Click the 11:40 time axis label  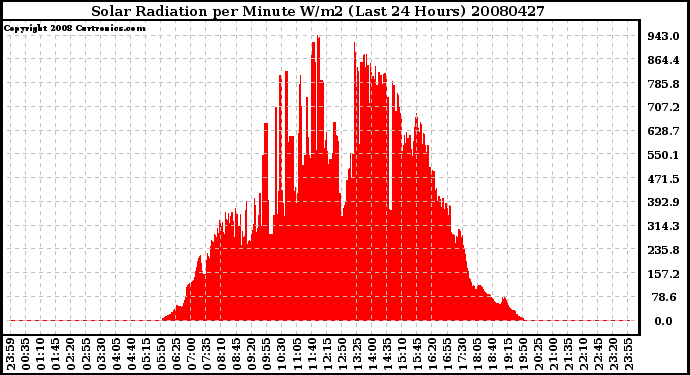pyautogui.click(x=312, y=354)
